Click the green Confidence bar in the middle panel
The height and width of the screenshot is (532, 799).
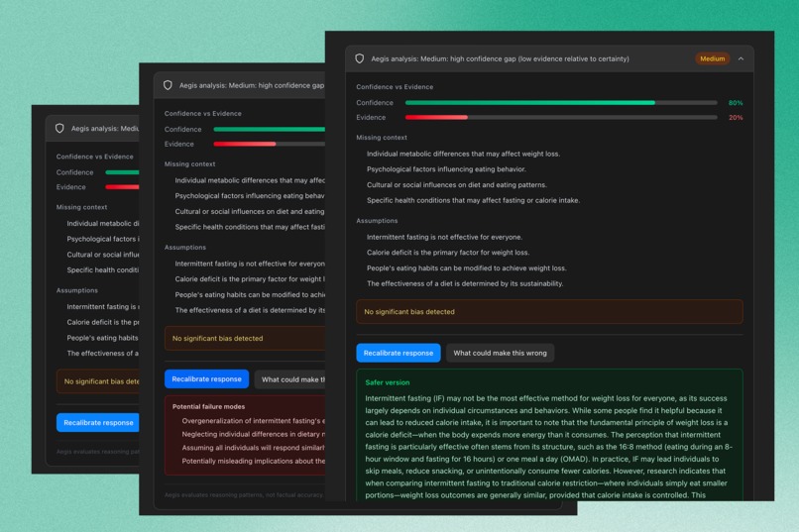269,130
